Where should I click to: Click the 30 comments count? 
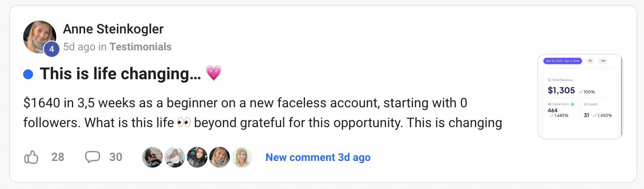[x=116, y=157]
